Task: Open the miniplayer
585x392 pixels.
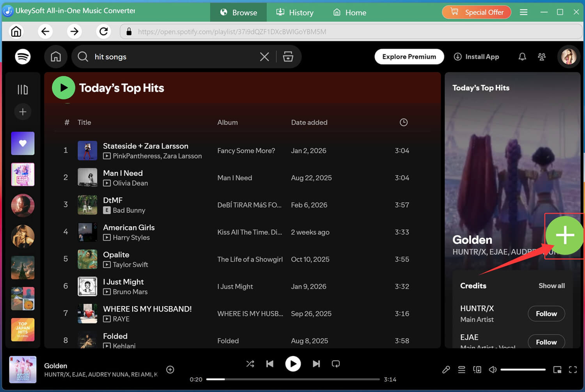Action: click(x=557, y=369)
